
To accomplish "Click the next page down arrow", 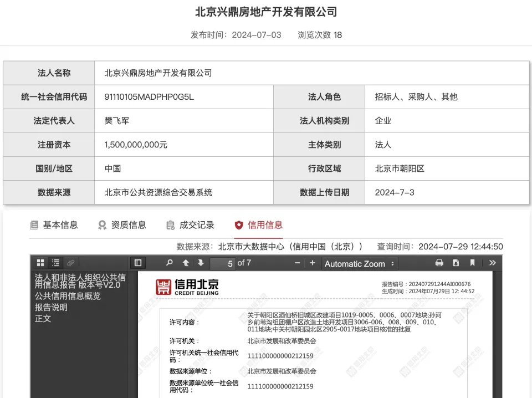I will click(x=199, y=263).
